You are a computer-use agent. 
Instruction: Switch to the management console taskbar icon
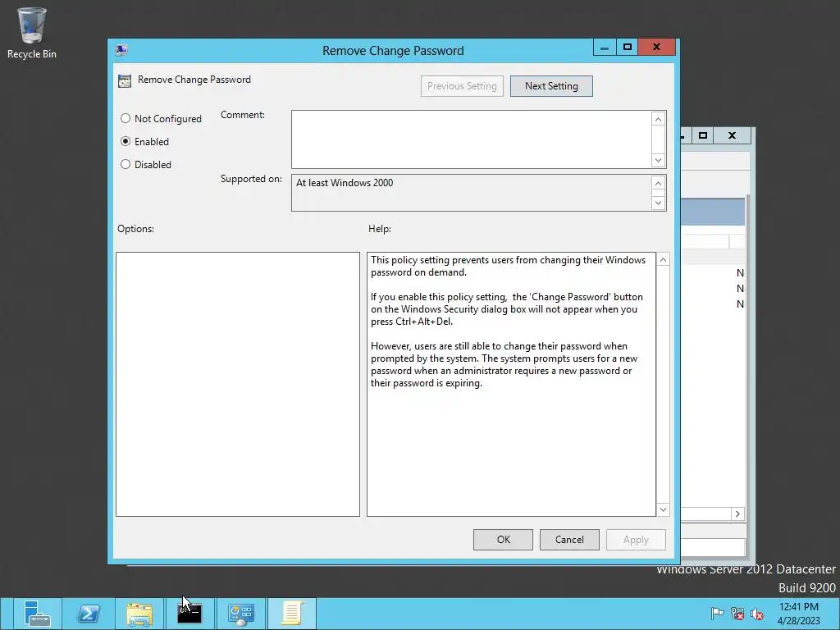240,614
